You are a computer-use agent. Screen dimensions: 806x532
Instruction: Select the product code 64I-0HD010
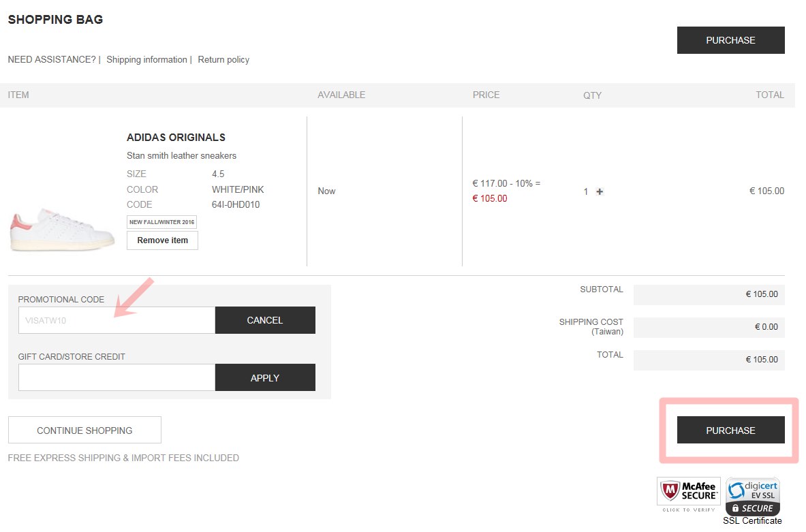coord(236,204)
